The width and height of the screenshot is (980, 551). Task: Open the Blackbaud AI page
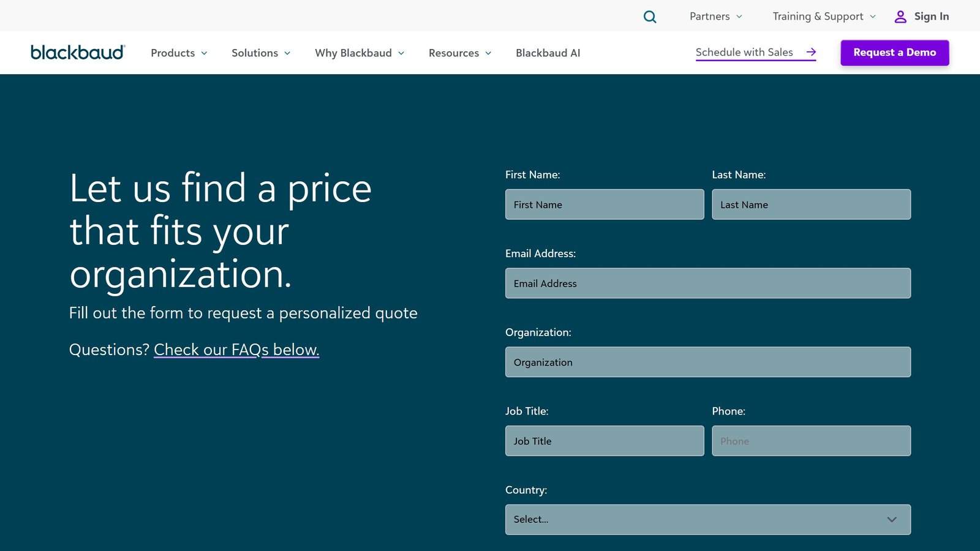coord(548,53)
